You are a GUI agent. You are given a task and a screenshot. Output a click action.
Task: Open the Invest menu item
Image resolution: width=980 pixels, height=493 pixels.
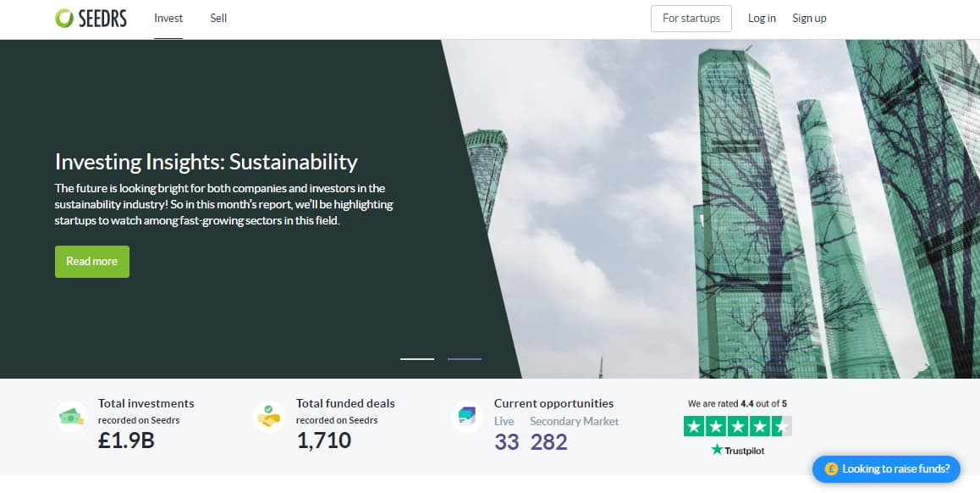[168, 18]
